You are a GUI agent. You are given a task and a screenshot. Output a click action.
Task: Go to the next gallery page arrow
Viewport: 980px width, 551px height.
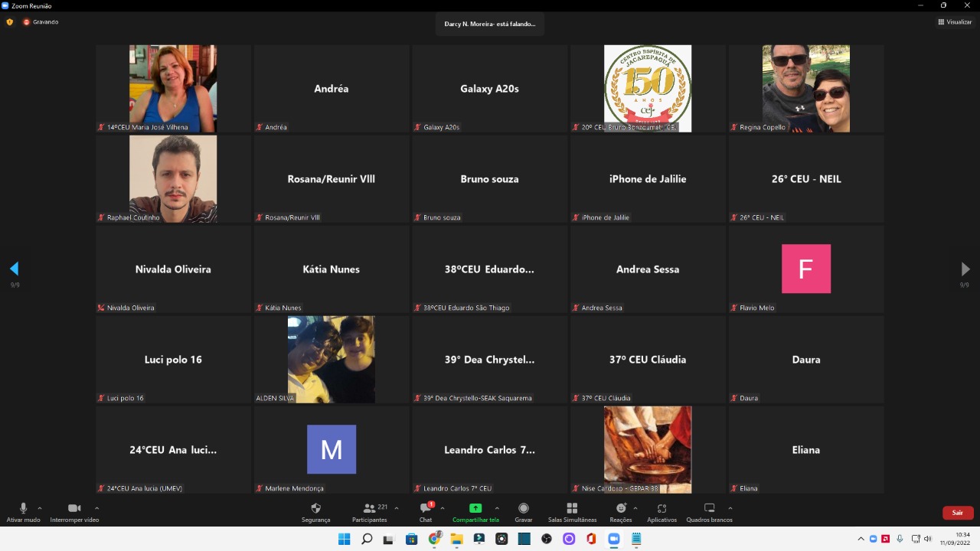coord(965,269)
